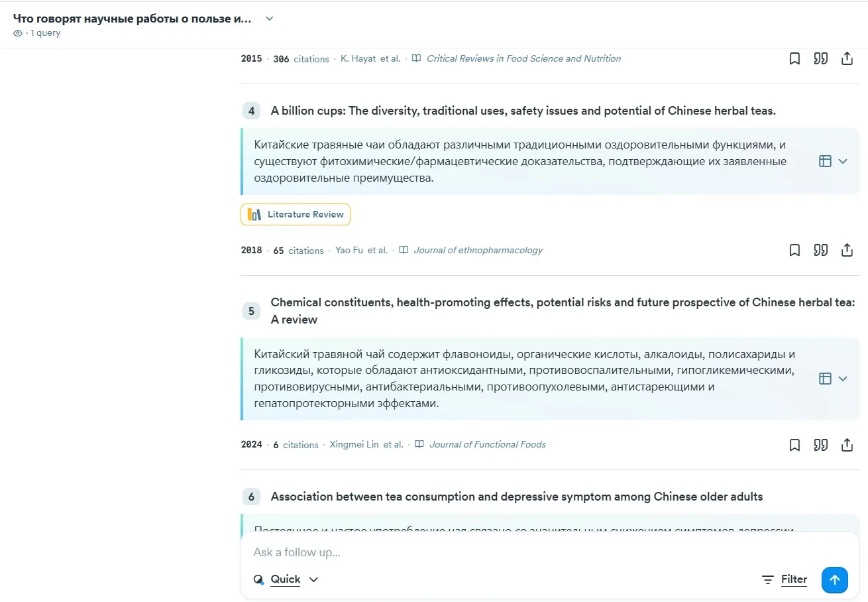Bookmark the Yao Fu 2018 paper
The width and height of the screenshot is (868, 602).
tap(794, 250)
